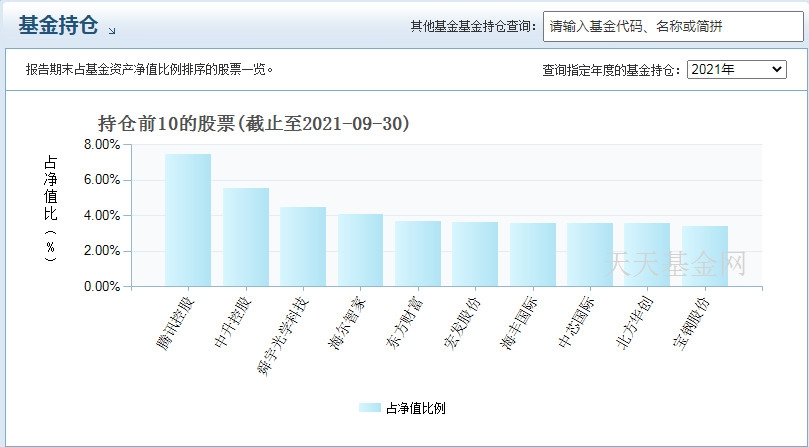Open the 2021年 year dropdown

tap(737, 69)
